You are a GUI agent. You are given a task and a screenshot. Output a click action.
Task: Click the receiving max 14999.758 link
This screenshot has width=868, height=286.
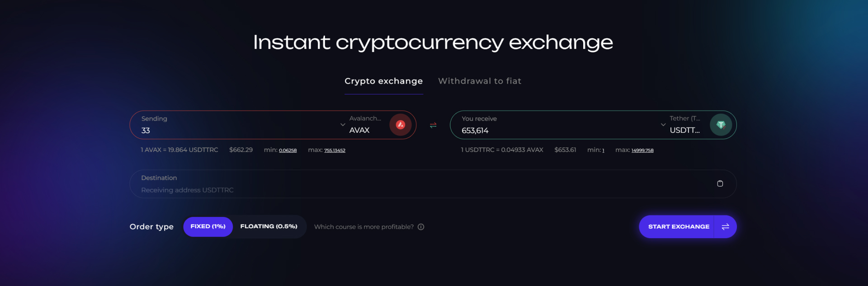[642, 150]
